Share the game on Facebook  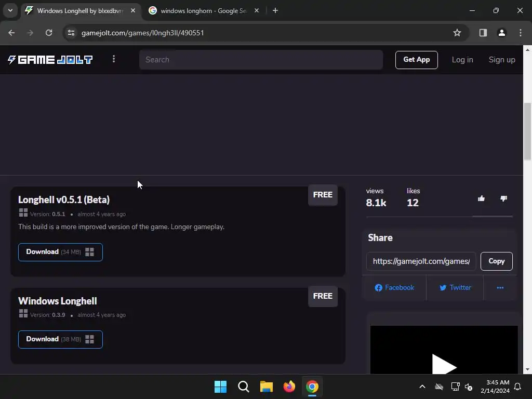tap(394, 288)
